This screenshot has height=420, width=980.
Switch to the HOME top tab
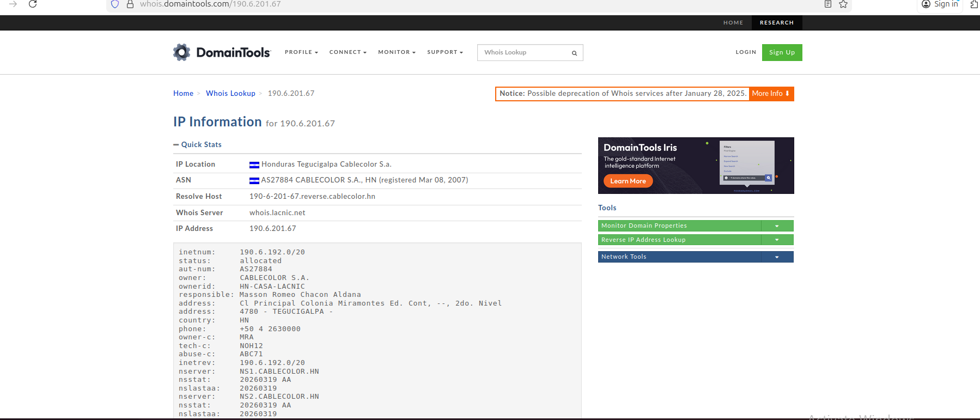click(x=733, y=22)
